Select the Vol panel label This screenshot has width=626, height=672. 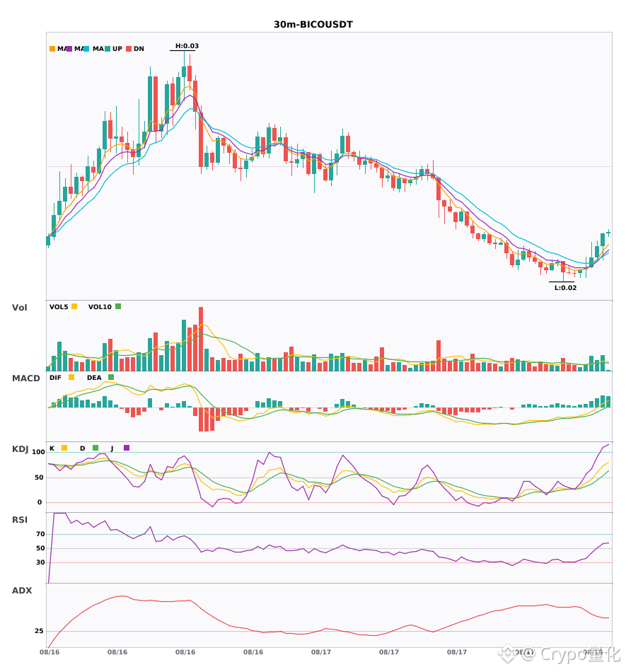click(x=19, y=307)
